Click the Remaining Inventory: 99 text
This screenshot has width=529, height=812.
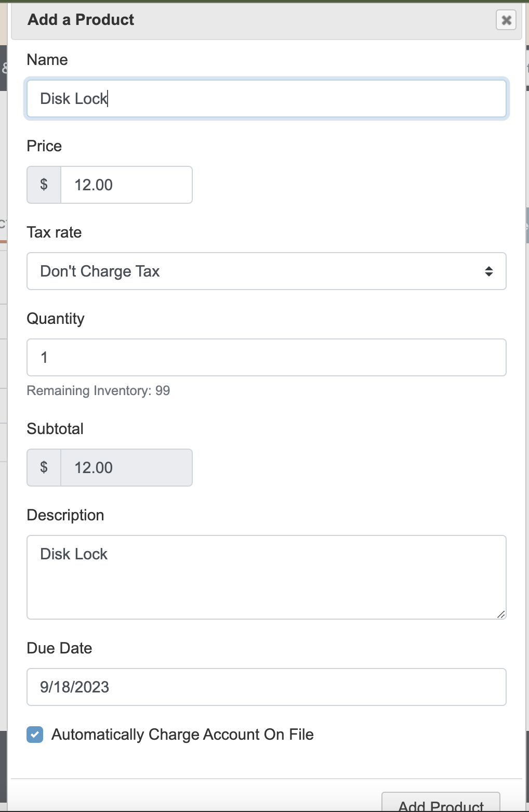(x=99, y=390)
